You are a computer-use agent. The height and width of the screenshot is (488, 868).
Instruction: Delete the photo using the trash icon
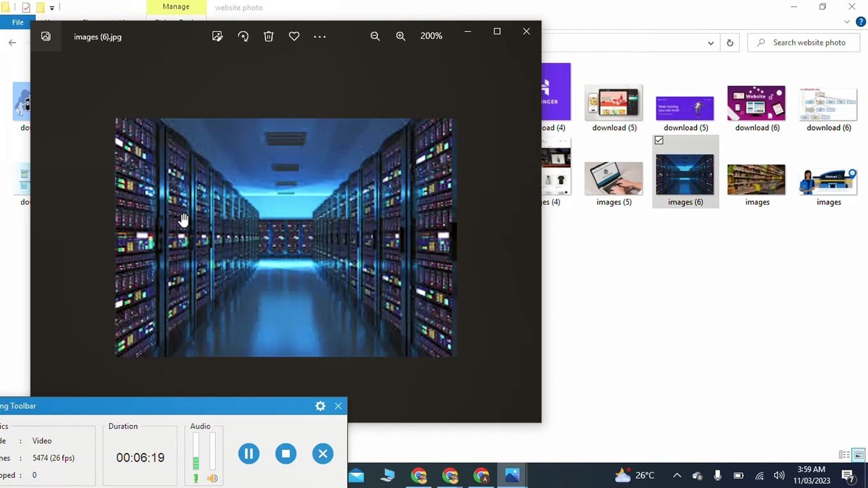point(269,37)
